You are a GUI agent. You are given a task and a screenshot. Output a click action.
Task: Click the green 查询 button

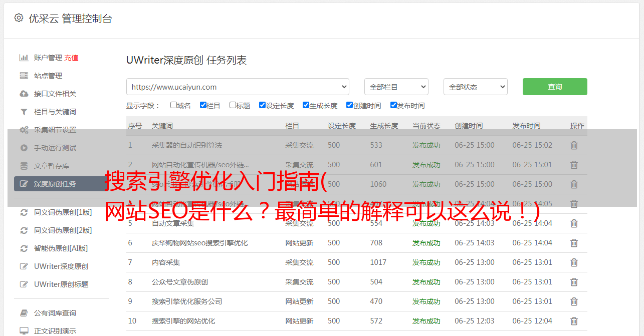point(555,87)
